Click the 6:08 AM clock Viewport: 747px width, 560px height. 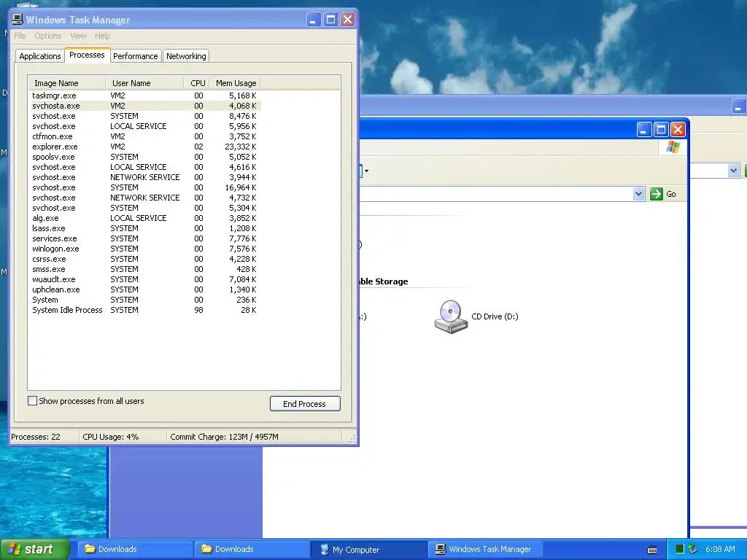point(720,549)
